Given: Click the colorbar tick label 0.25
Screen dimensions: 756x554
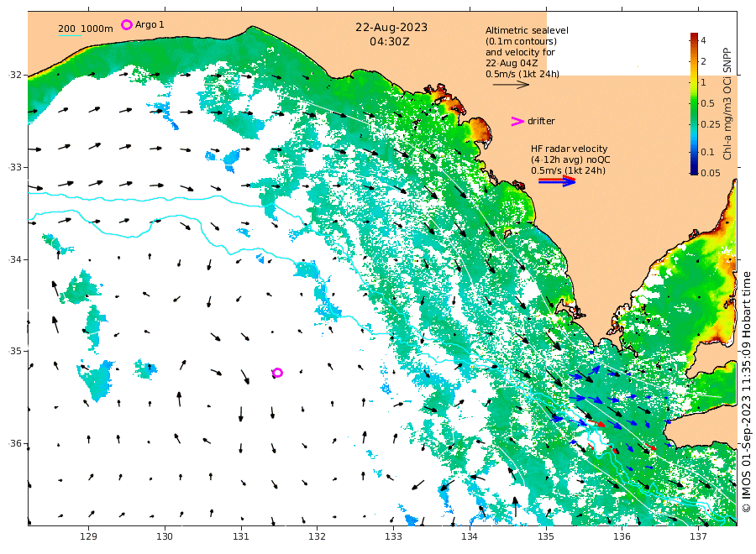Looking at the screenshot, I should coord(710,124).
